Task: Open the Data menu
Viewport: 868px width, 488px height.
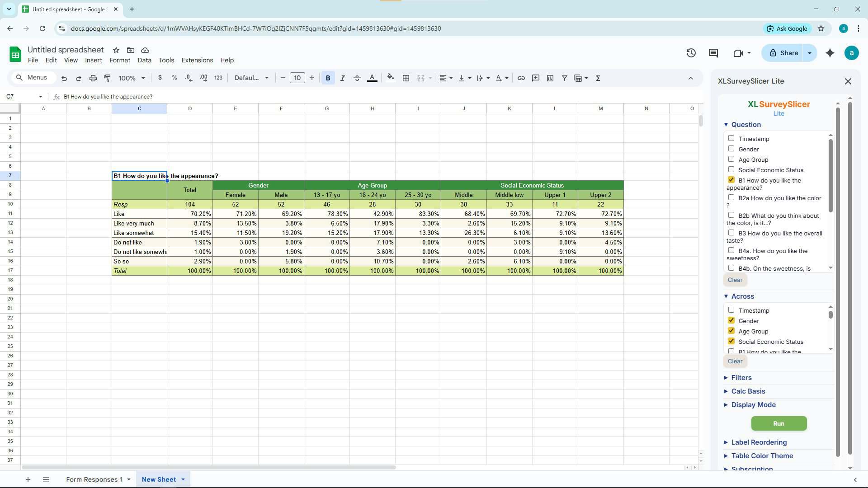Action: [x=145, y=60]
